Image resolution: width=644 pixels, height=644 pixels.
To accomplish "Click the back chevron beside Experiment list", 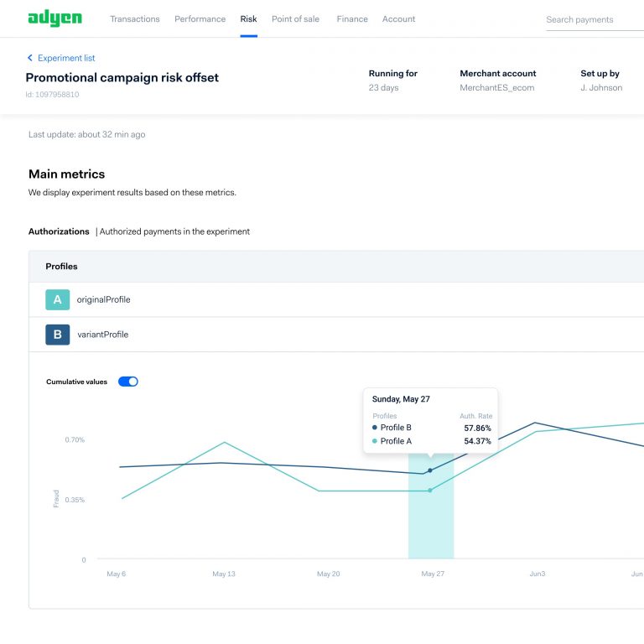I will click(x=30, y=58).
